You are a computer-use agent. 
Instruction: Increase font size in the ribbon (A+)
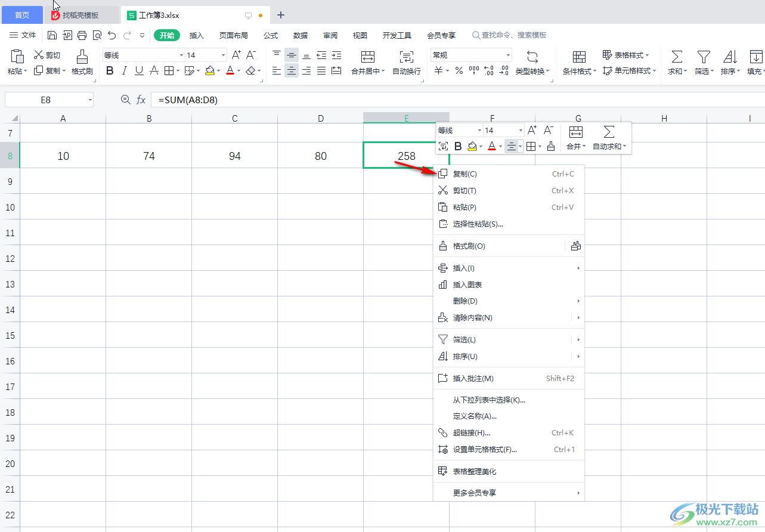(x=236, y=55)
